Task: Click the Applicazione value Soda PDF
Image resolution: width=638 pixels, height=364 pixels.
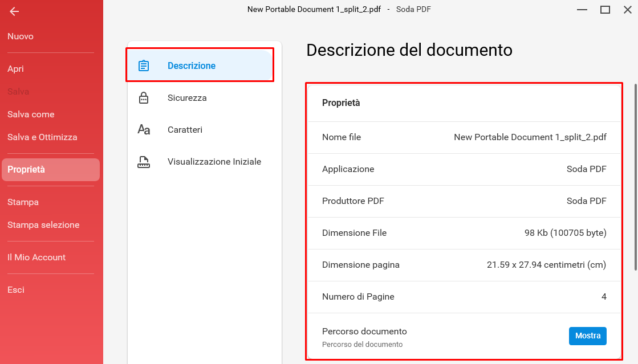Action: (586, 169)
